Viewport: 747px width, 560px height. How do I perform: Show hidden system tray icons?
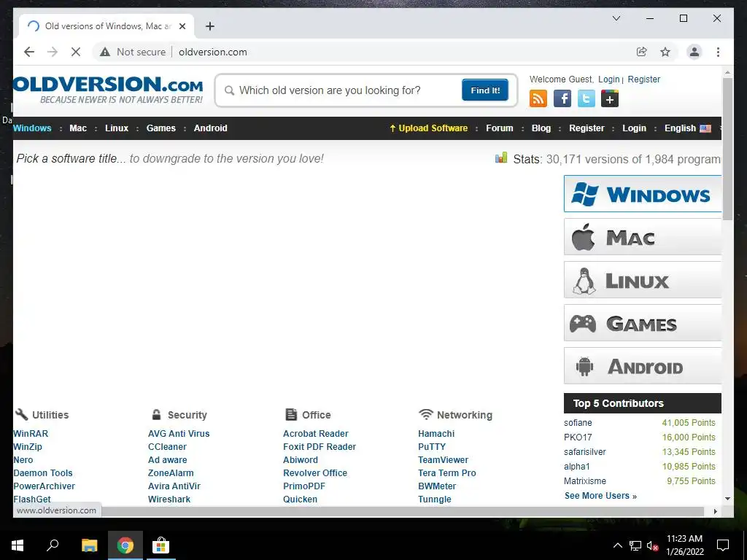[617, 545]
